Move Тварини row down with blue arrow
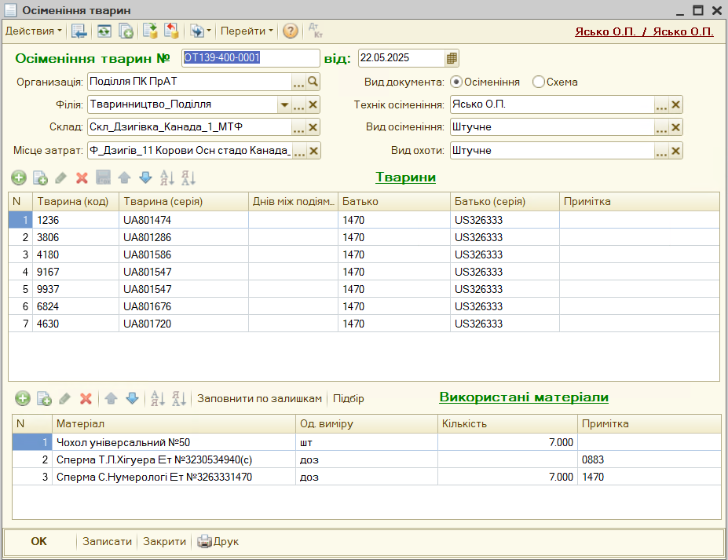Viewport: 728px width, 560px height. coord(145,178)
